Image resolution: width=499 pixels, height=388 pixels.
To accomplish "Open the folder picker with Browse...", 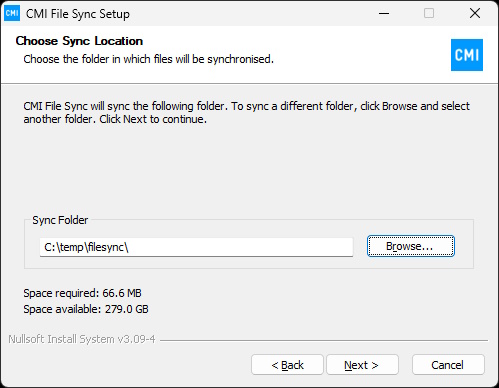I will click(411, 246).
